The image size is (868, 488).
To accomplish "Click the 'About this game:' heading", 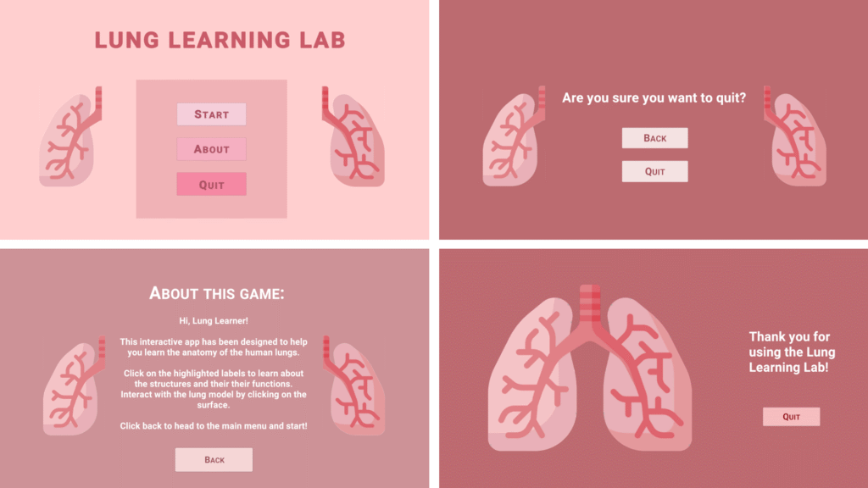I will point(217,293).
